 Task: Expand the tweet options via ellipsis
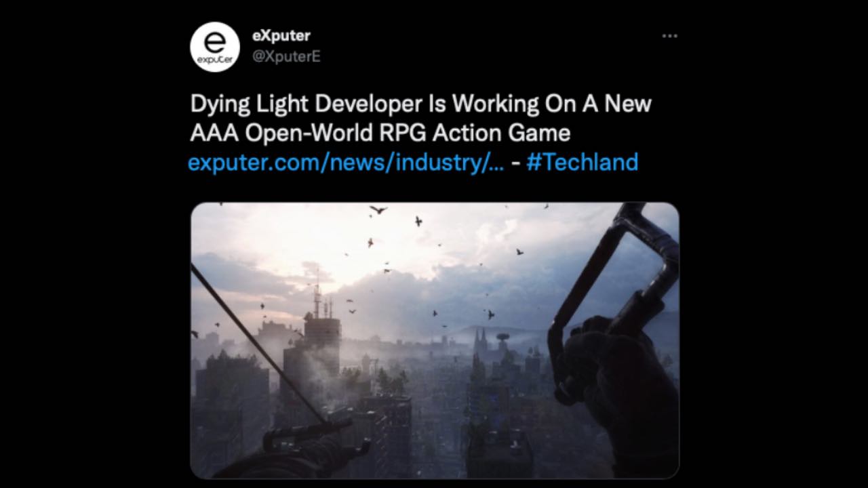tap(669, 36)
